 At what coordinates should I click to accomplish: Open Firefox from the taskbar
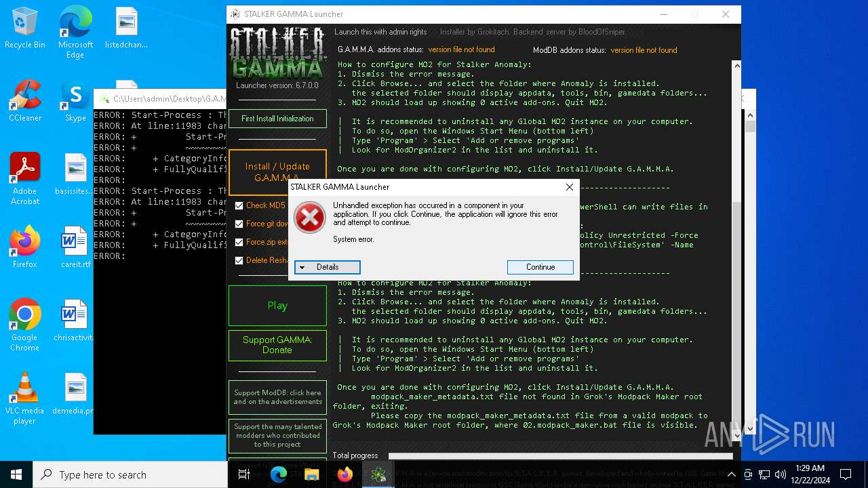[x=344, y=474]
